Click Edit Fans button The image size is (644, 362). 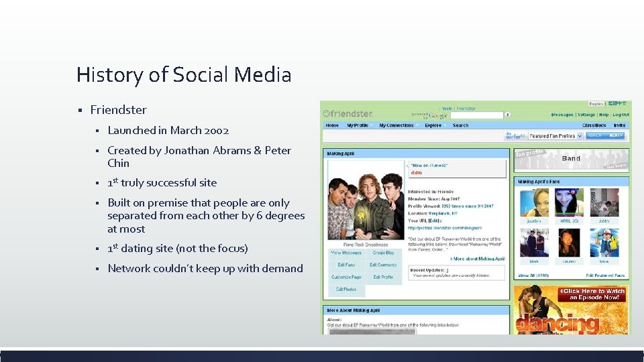point(346,265)
